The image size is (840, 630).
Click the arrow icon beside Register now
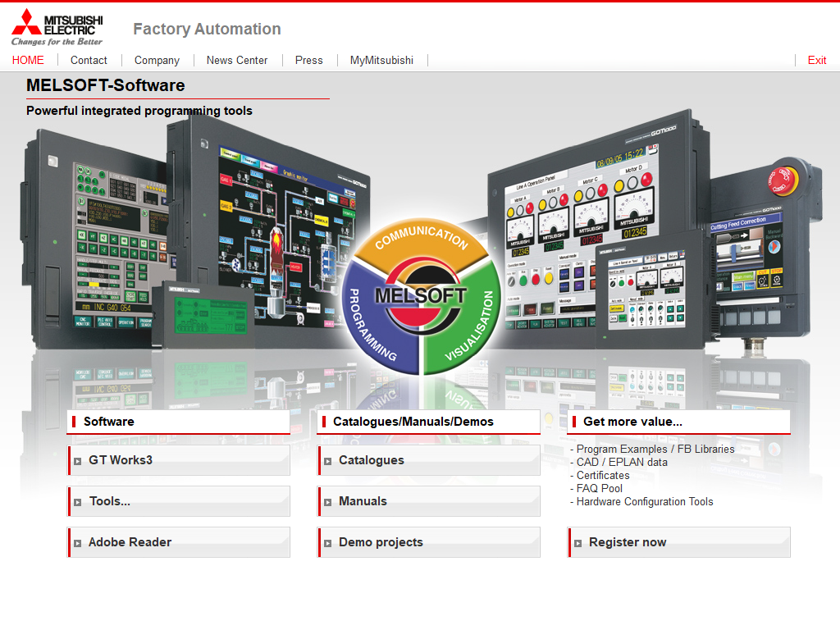click(x=578, y=543)
